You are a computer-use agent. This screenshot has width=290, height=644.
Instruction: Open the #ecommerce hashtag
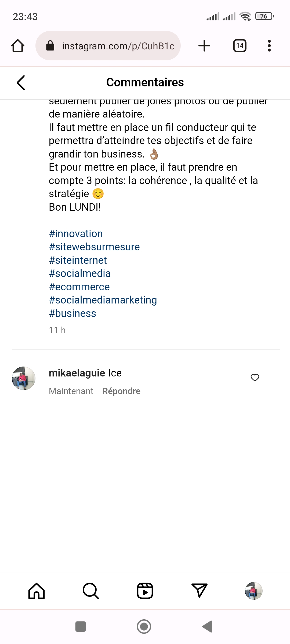coord(79,287)
